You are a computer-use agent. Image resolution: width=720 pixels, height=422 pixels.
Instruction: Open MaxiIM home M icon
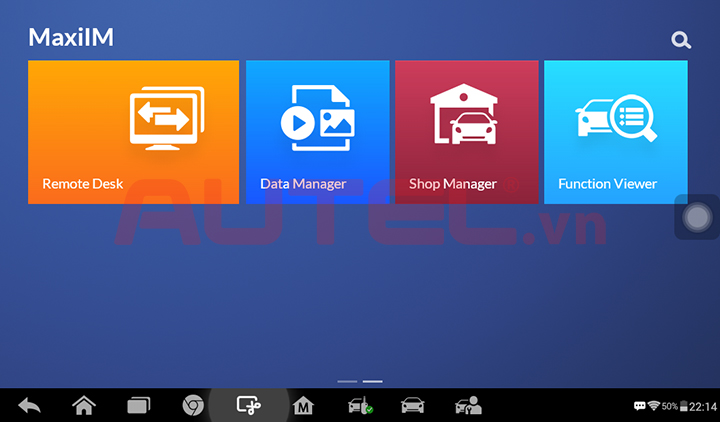click(x=303, y=406)
